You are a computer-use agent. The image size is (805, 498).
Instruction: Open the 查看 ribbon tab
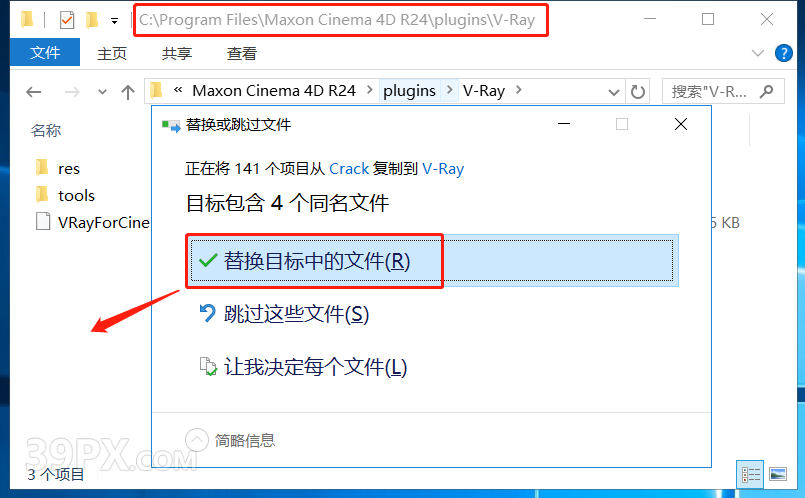242,53
